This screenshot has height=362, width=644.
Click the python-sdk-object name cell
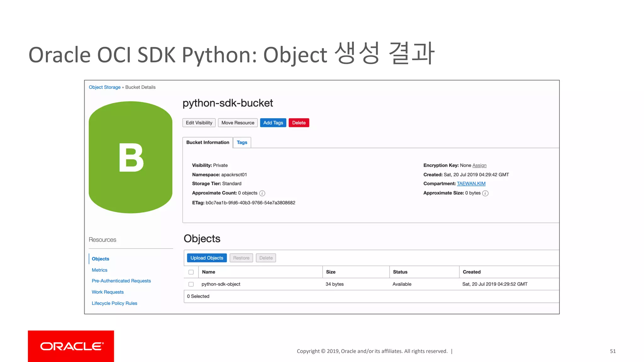[221, 284]
